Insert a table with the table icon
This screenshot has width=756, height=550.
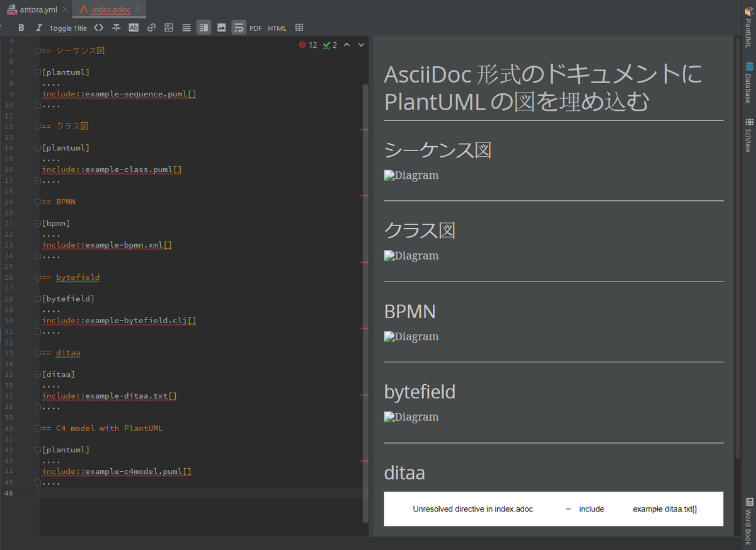tap(299, 28)
